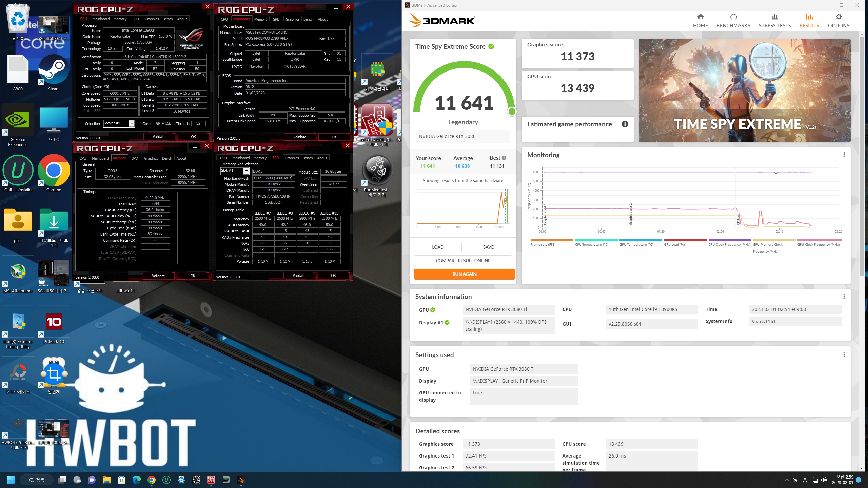
Task: Open the recycle bin desktop icon
Action: [18, 22]
